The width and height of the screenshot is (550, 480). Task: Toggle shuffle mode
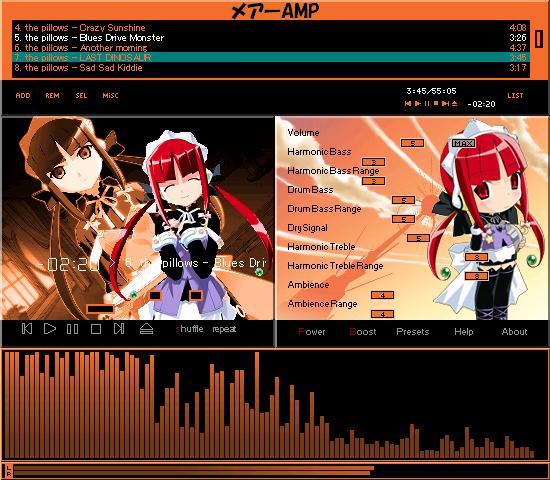pos(189,329)
